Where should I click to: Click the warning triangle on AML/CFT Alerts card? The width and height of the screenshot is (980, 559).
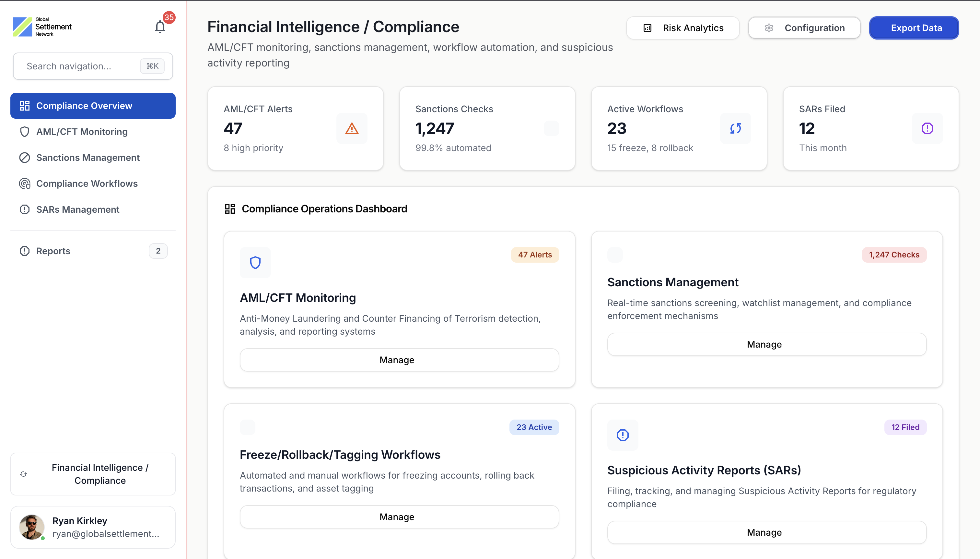pos(352,128)
